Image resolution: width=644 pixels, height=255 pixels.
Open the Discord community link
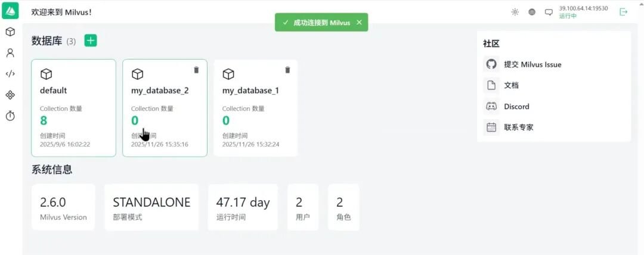click(516, 107)
